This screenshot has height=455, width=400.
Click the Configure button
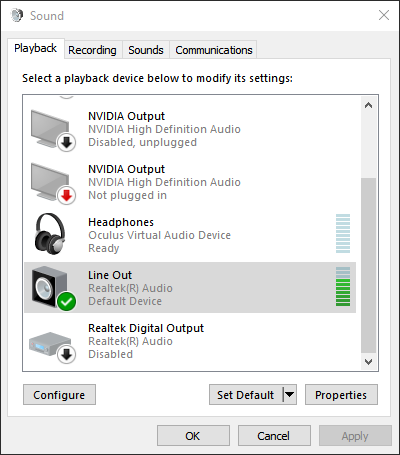tap(59, 395)
